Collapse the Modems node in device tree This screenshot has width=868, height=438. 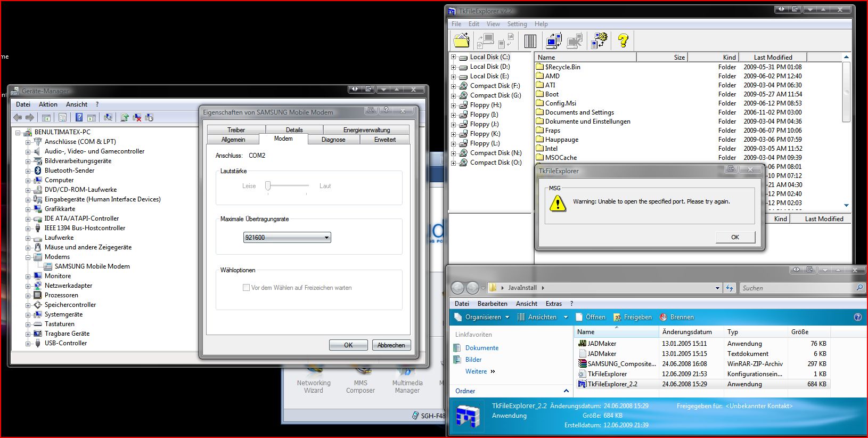(28, 257)
